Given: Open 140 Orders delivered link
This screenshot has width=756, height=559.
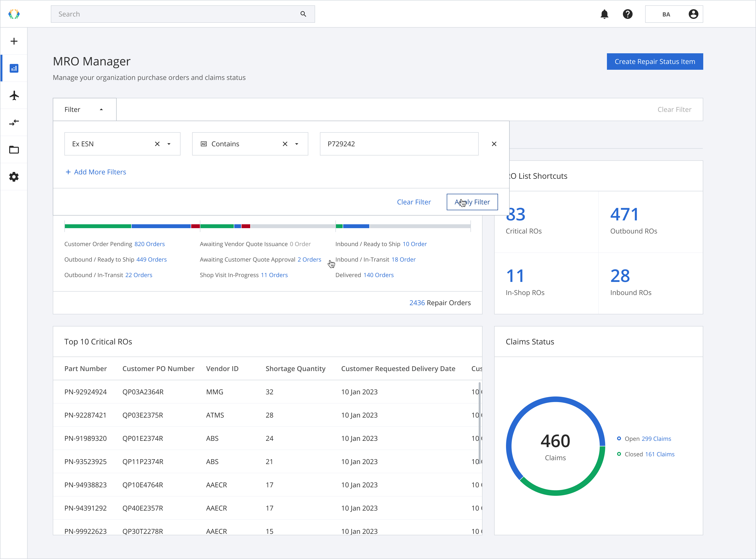Looking at the screenshot, I should click(x=378, y=275).
